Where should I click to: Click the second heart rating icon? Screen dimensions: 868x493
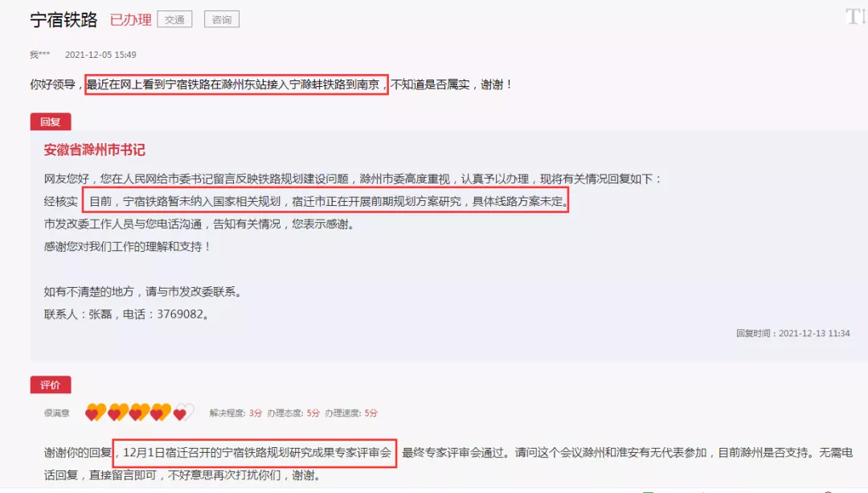tap(117, 413)
